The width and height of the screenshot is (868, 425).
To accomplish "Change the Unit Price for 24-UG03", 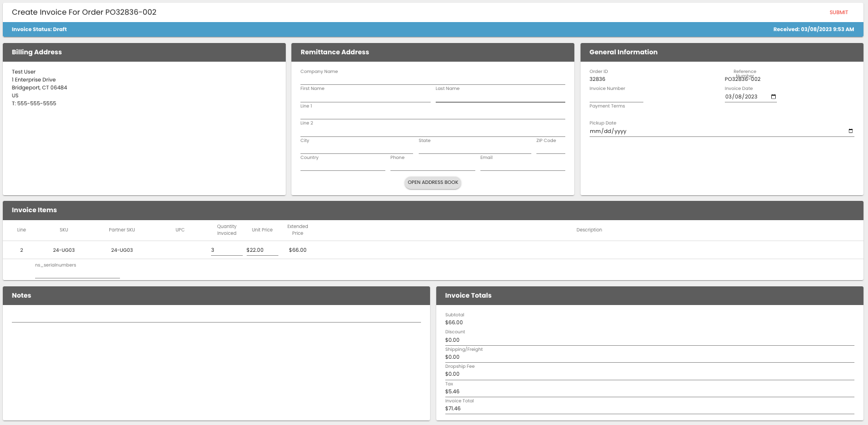I will (261, 250).
